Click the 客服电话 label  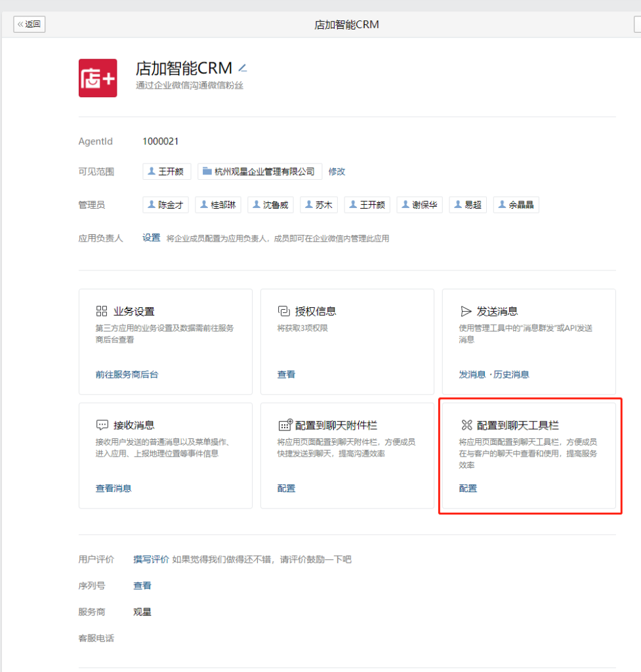point(96,638)
